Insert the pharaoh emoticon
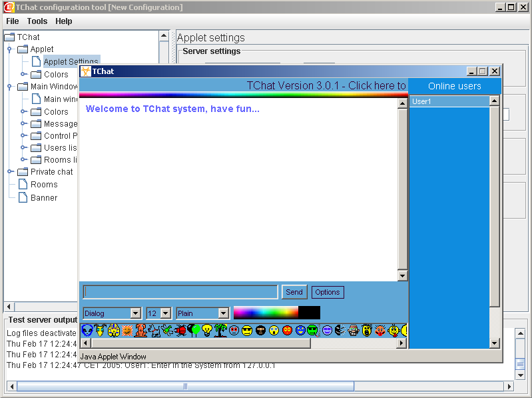Image resolution: width=532 pixels, height=398 pixels. click(114, 330)
